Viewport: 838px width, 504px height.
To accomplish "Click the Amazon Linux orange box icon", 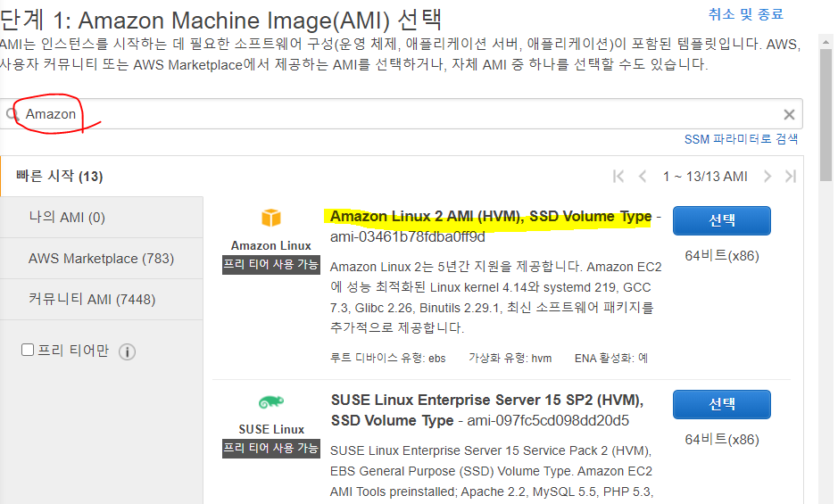I will pyautogui.click(x=271, y=218).
